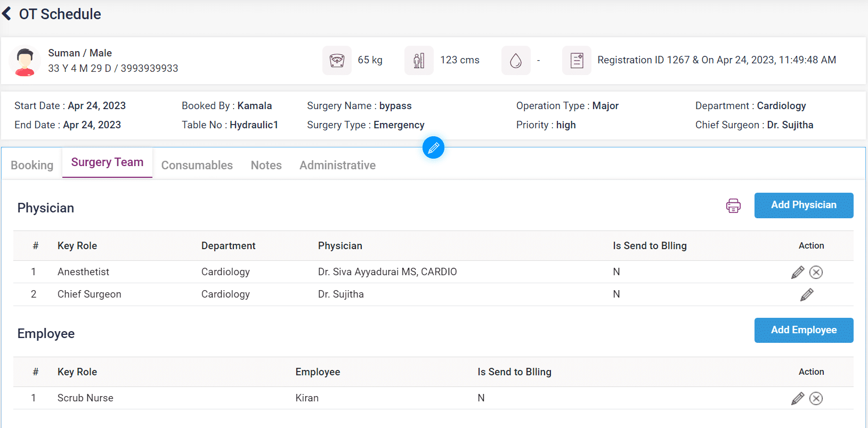This screenshot has width=868, height=428.
Task: Go back using the OT Schedule arrow
Action: click(7, 14)
